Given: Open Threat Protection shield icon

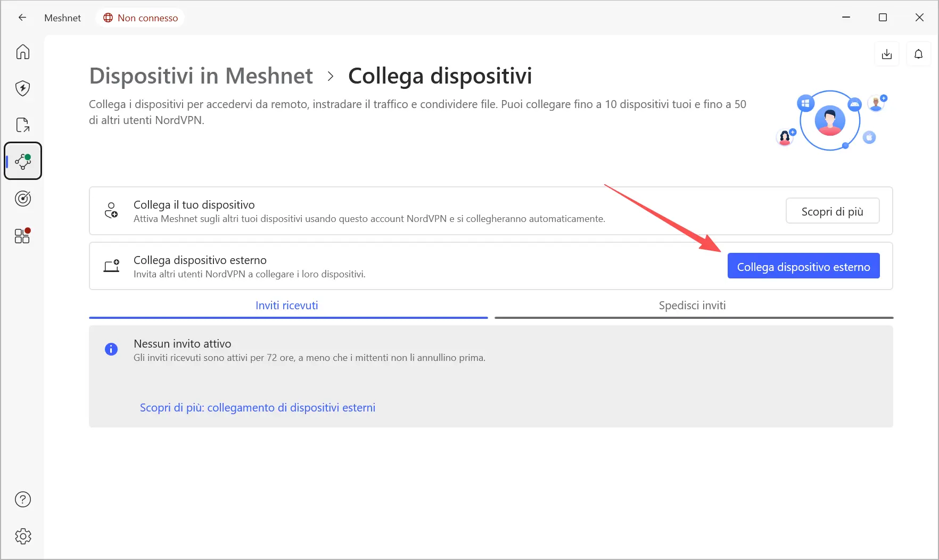Looking at the screenshot, I should (23, 88).
